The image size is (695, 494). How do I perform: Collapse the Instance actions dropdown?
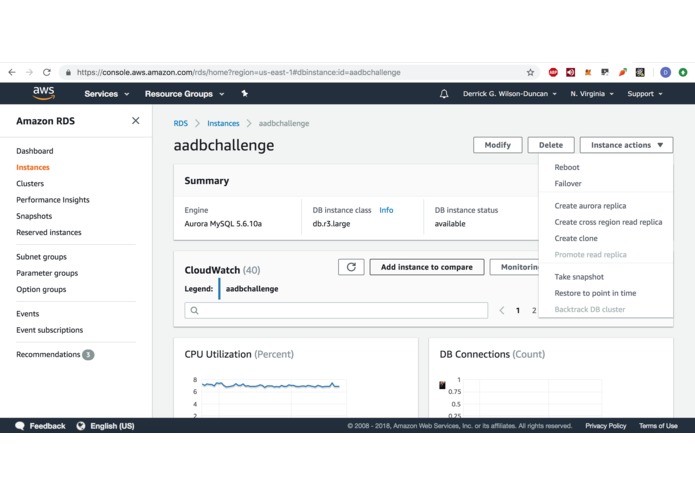626,145
